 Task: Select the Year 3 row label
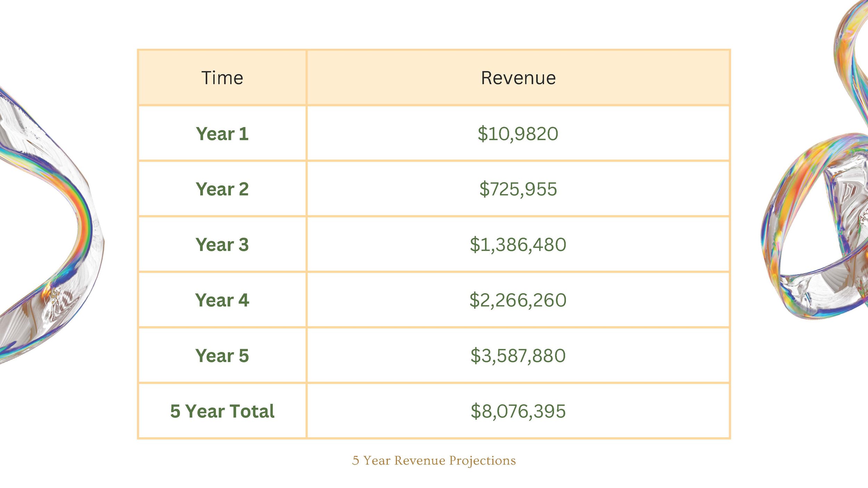click(x=222, y=245)
